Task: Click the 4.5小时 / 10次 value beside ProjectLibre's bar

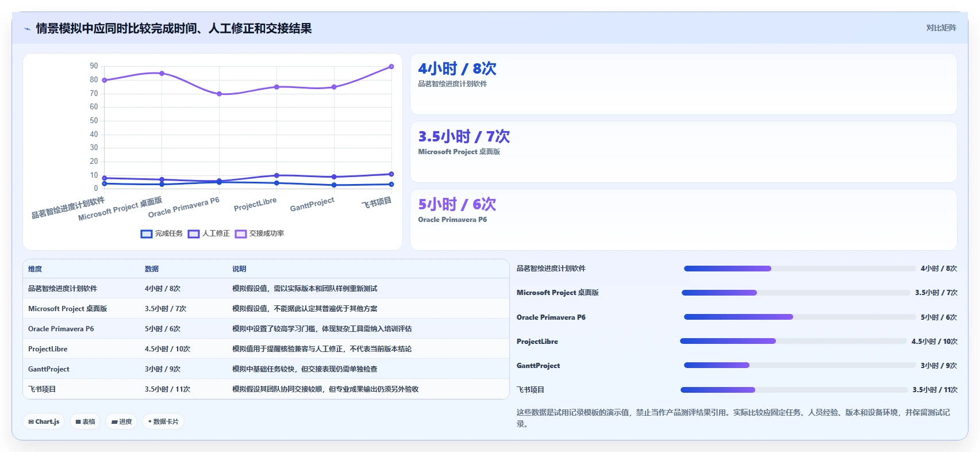Action: click(934, 342)
